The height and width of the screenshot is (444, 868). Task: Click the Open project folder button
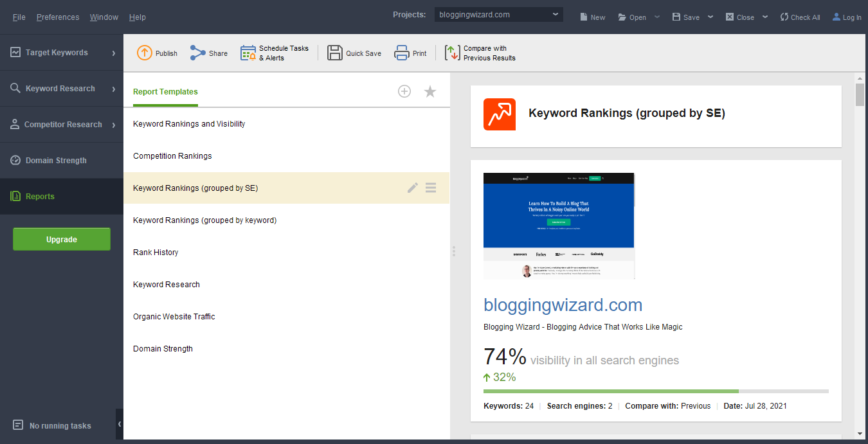point(632,17)
